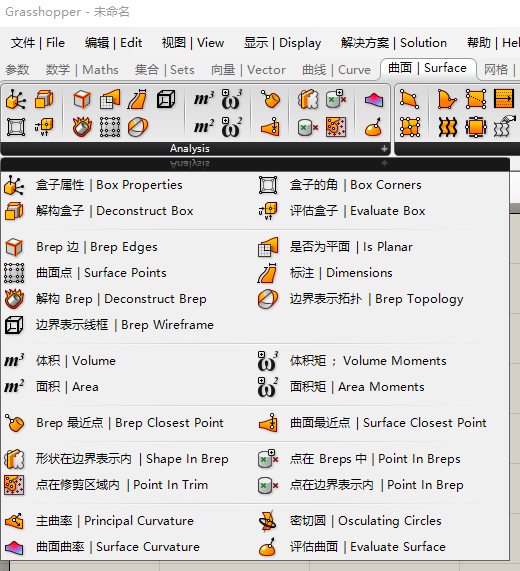Click Brep Topology icon in toolbar

pos(138,127)
